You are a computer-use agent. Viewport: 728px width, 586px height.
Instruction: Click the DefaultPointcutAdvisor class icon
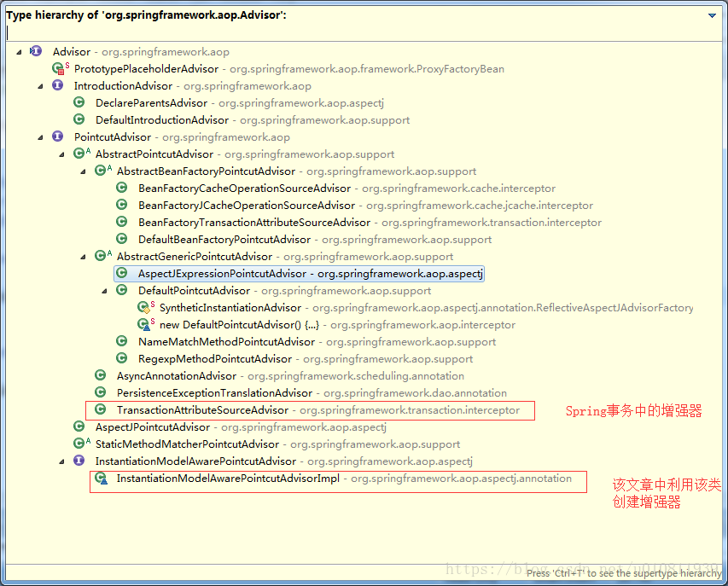(122, 289)
